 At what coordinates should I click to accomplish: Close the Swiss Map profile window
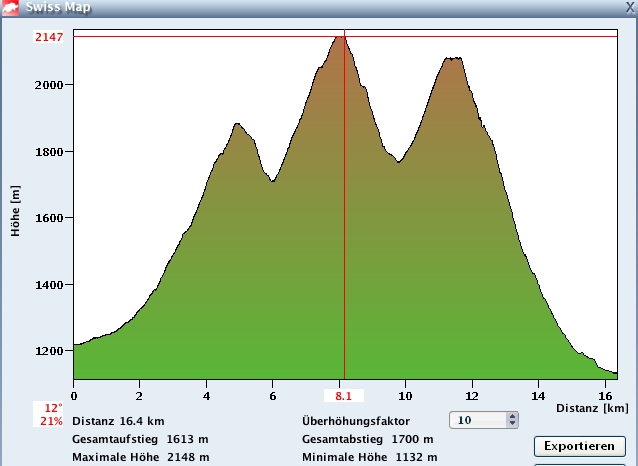pyautogui.click(x=629, y=6)
